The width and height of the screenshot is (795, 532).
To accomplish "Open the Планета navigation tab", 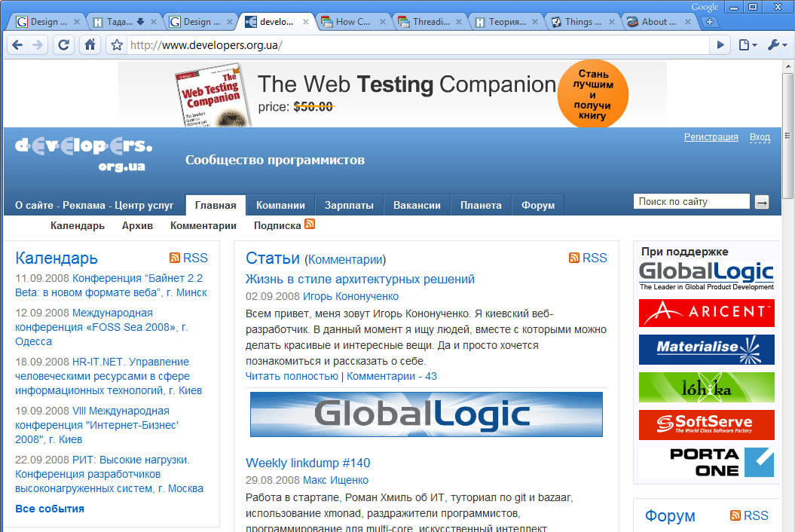I will pyautogui.click(x=481, y=206).
